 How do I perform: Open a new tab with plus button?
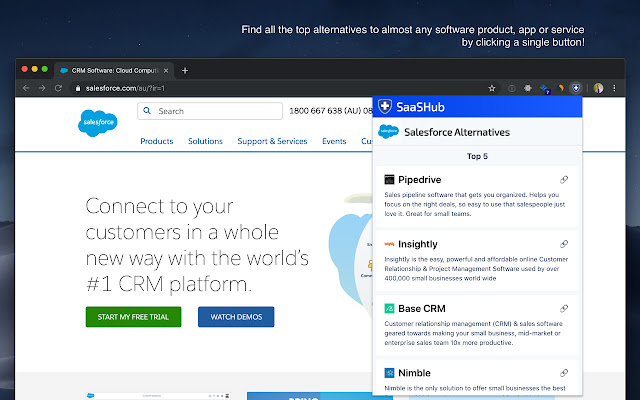tap(185, 70)
